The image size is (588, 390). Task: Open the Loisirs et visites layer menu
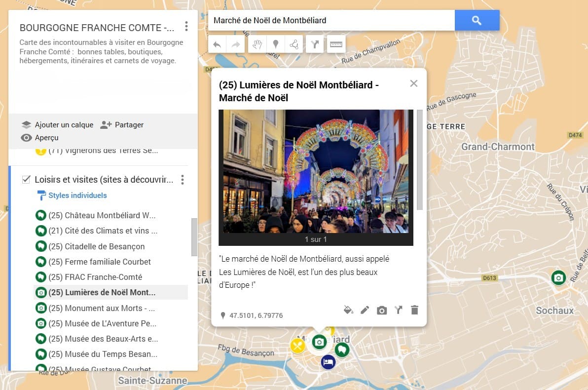182,180
